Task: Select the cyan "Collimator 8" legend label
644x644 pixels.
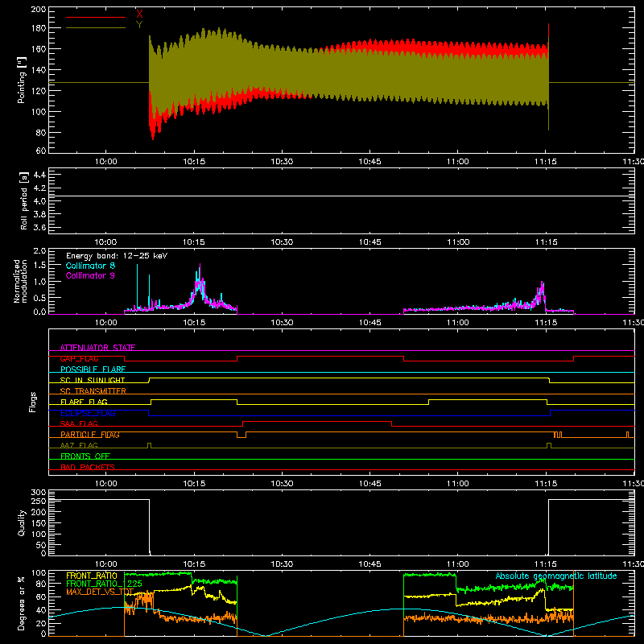Action: click(x=90, y=266)
